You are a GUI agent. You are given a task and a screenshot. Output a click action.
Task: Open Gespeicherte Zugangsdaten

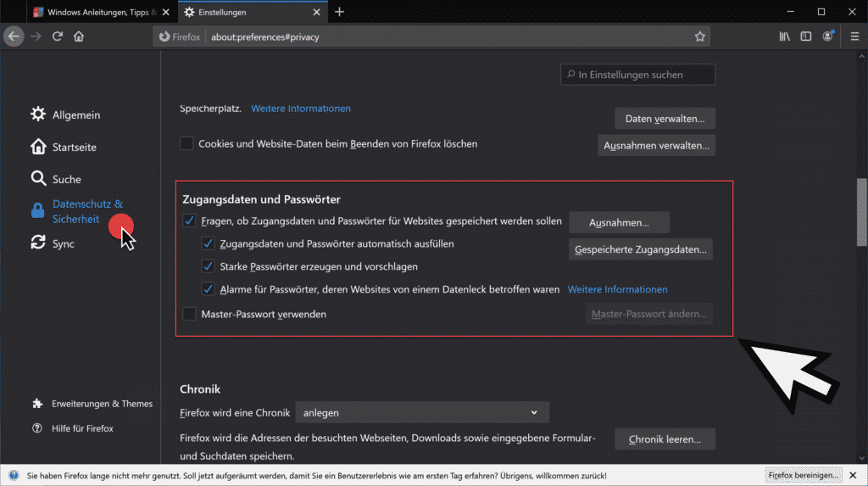[x=641, y=249]
